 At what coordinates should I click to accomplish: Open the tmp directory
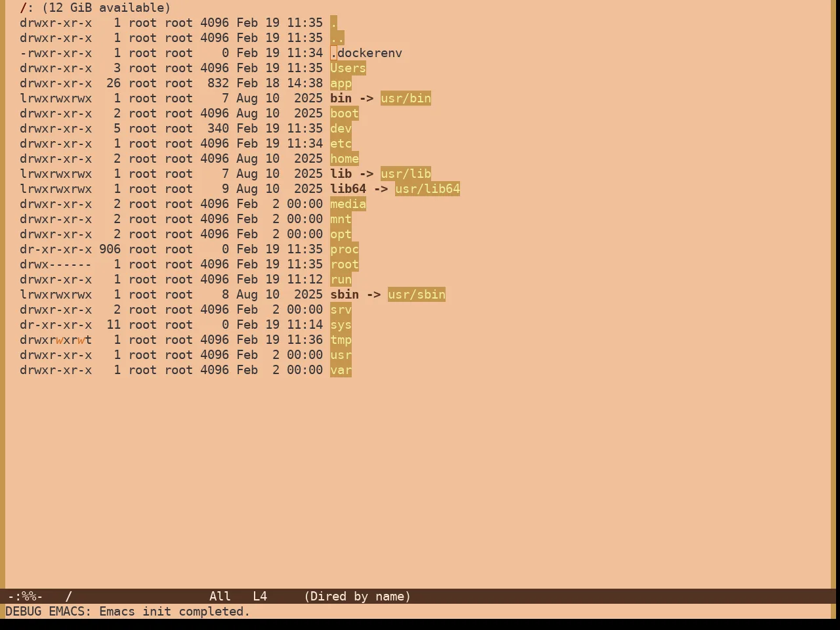[x=341, y=340]
